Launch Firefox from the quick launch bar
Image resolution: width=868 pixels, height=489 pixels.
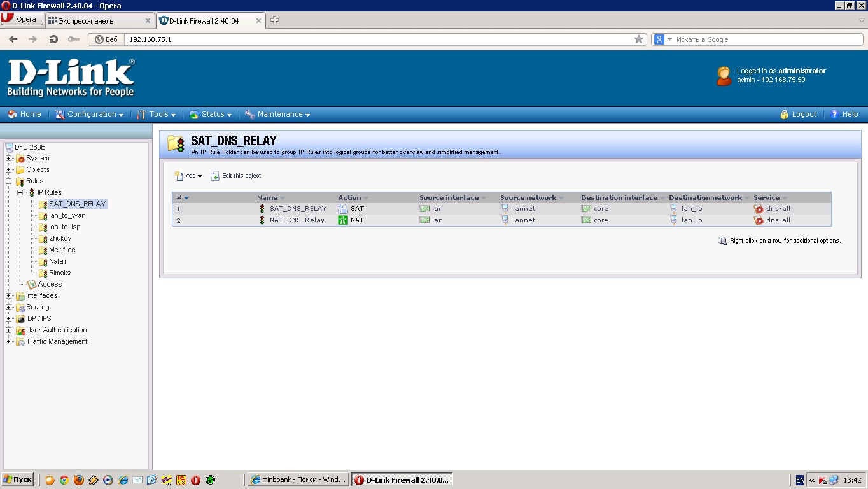tap(79, 480)
